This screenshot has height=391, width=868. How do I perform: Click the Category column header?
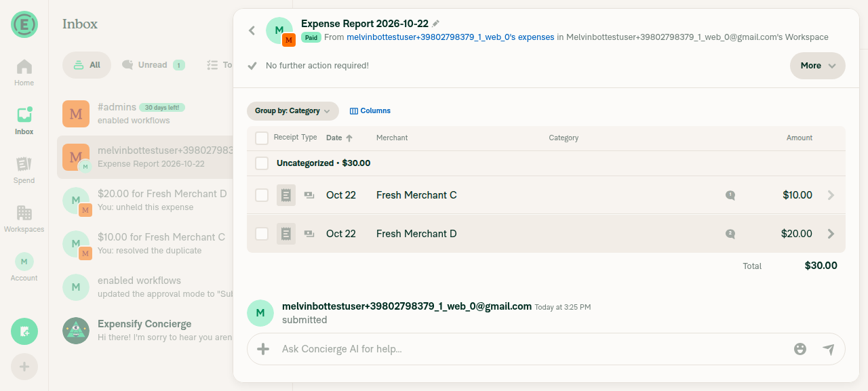tap(564, 138)
